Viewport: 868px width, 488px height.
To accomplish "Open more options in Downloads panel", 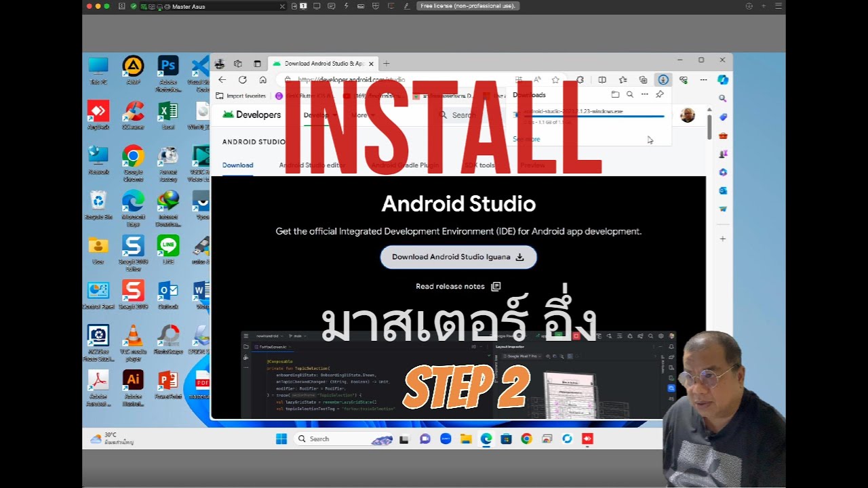I will click(x=645, y=95).
